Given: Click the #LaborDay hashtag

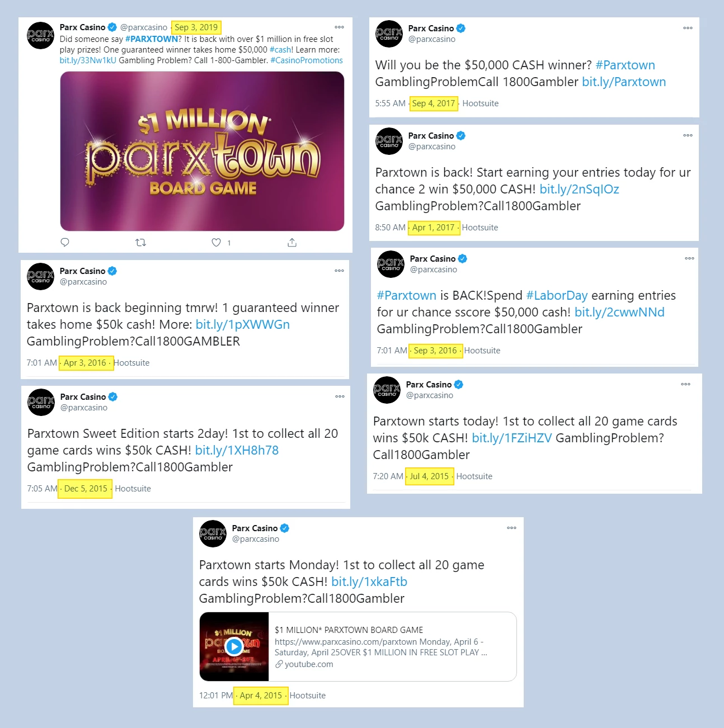Looking at the screenshot, I should point(557,295).
